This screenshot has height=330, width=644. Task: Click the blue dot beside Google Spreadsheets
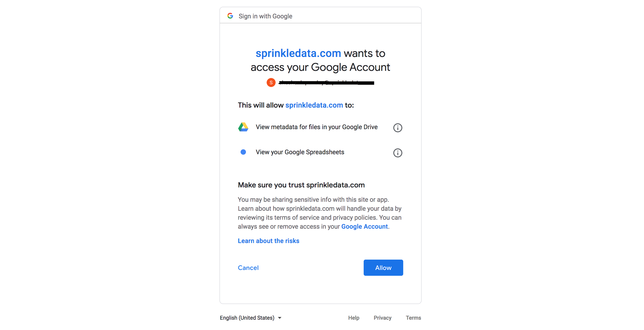click(243, 152)
